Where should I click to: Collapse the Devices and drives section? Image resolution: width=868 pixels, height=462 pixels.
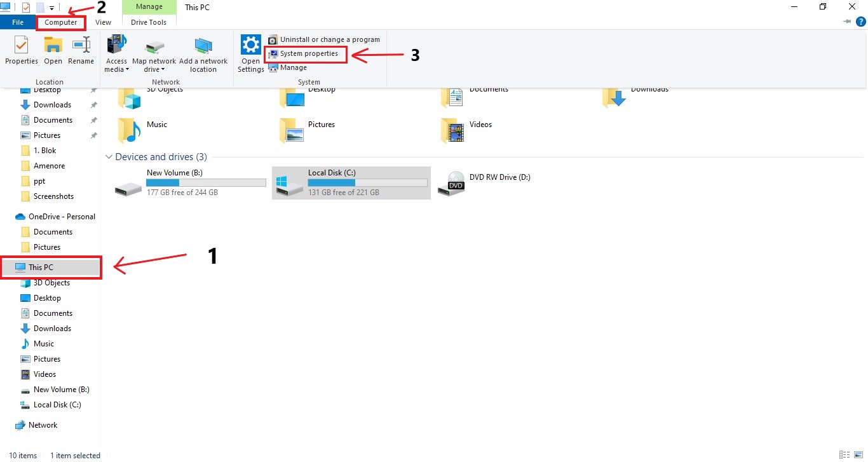(109, 157)
